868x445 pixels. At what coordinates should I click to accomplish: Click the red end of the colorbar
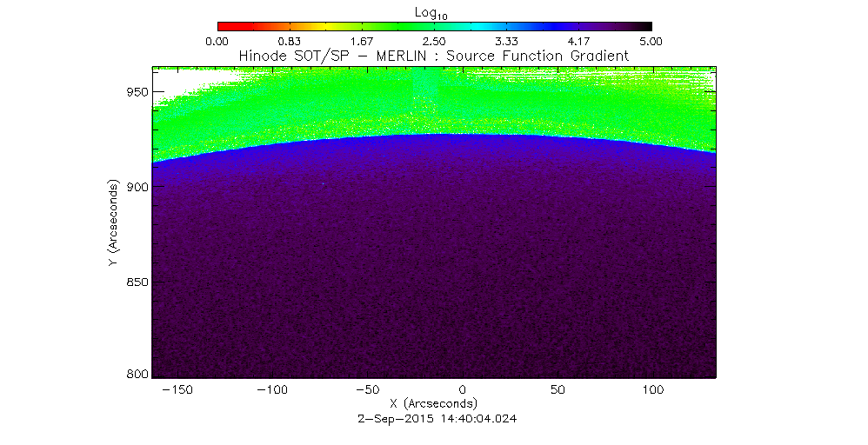click(x=224, y=26)
